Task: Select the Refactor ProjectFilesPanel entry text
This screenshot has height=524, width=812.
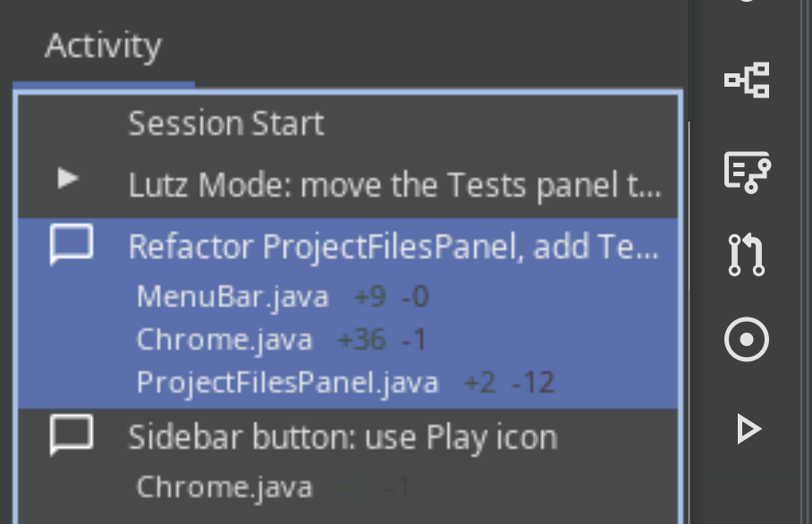Action: coord(393,247)
